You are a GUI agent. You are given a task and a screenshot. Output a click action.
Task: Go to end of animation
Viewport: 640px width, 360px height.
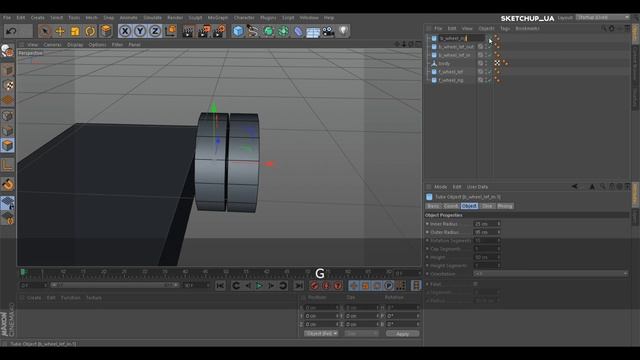299,286
